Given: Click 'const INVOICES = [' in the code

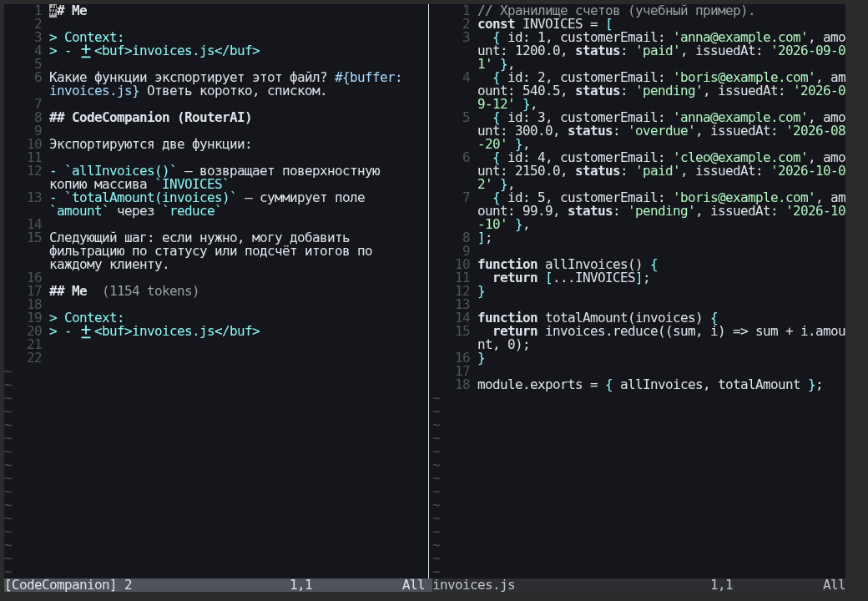Looking at the screenshot, I should click(x=545, y=24).
